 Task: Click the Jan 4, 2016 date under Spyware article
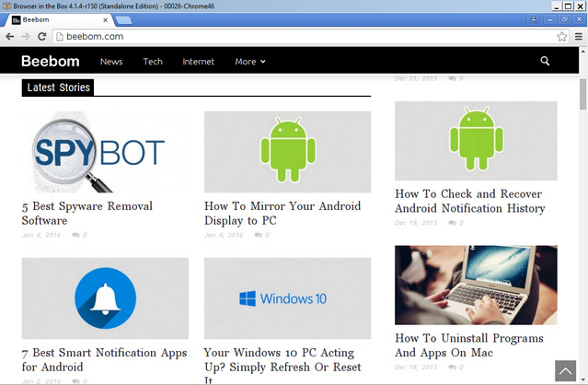coord(41,235)
